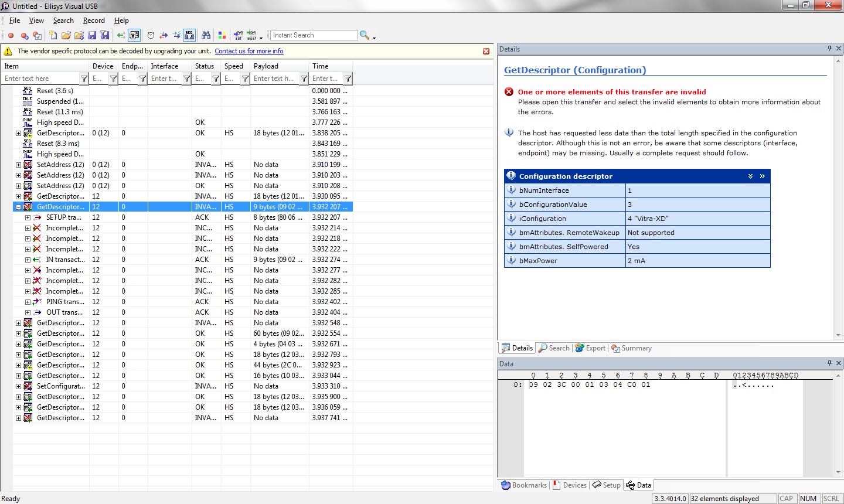Switch to the Devices tab
Screen dimensions: 844x504
pyautogui.click(x=569, y=485)
